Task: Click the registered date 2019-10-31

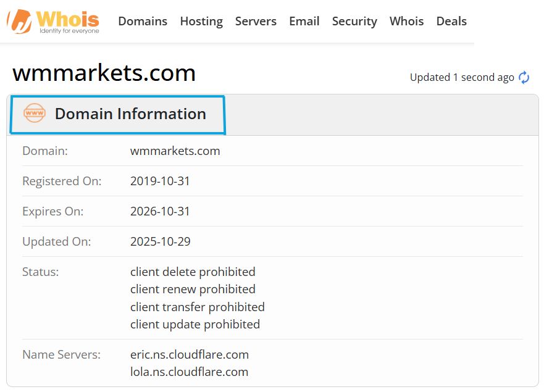Action: [x=160, y=181]
